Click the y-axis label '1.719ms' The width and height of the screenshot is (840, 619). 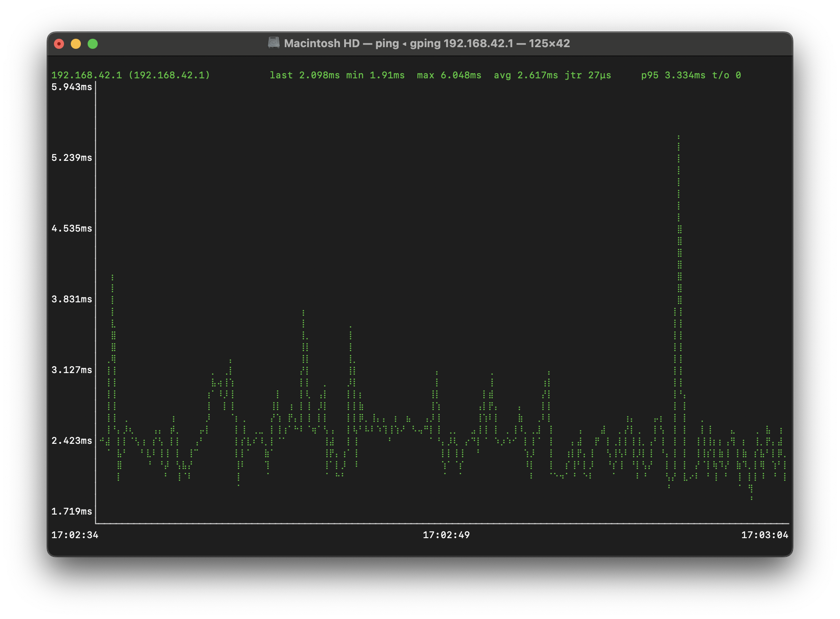click(72, 512)
